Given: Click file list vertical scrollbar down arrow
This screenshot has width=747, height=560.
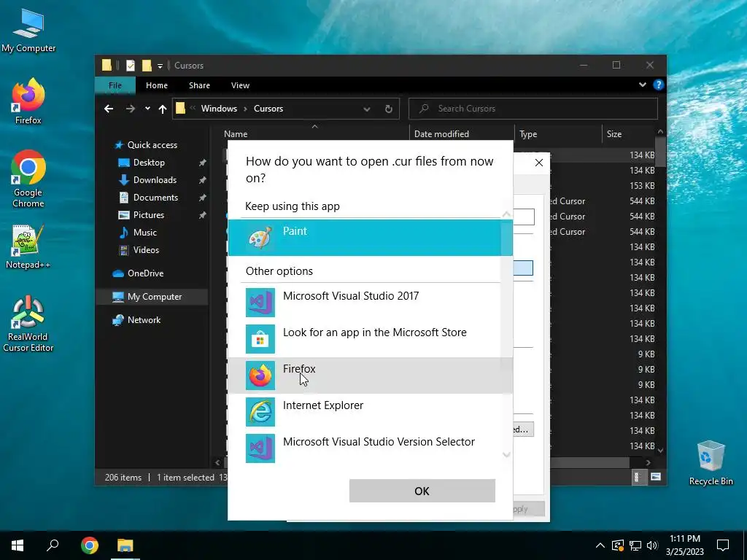Looking at the screenshot, I should tap(660, 451).
